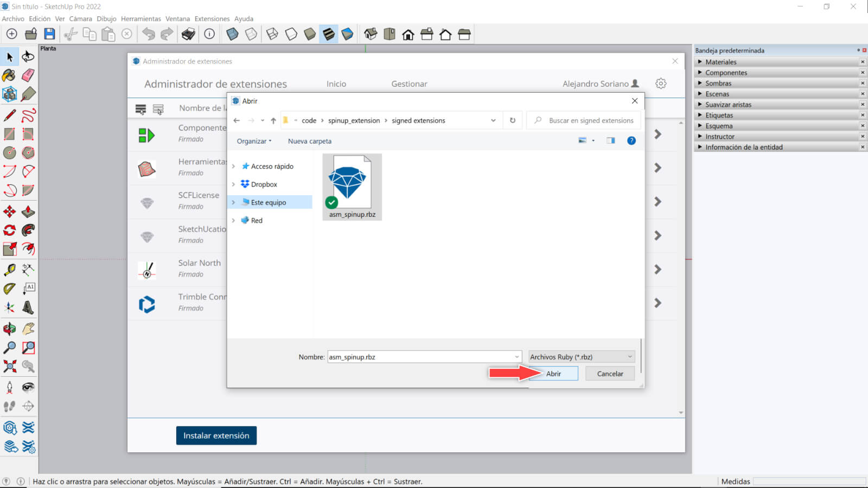Open the Archivo menu
Viewport: 868px width, 488px height.
pyautogui.click(x=13, y=18)
